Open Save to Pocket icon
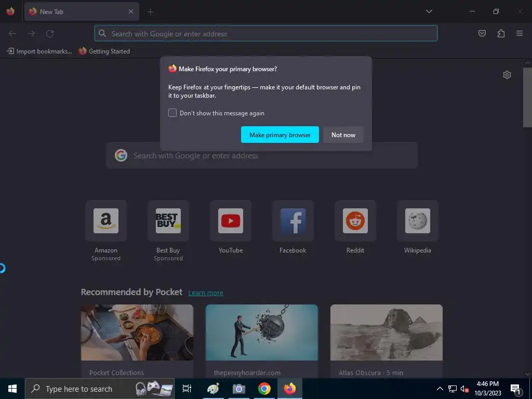The width and height of the screenshot is (532, 399). 482,33
